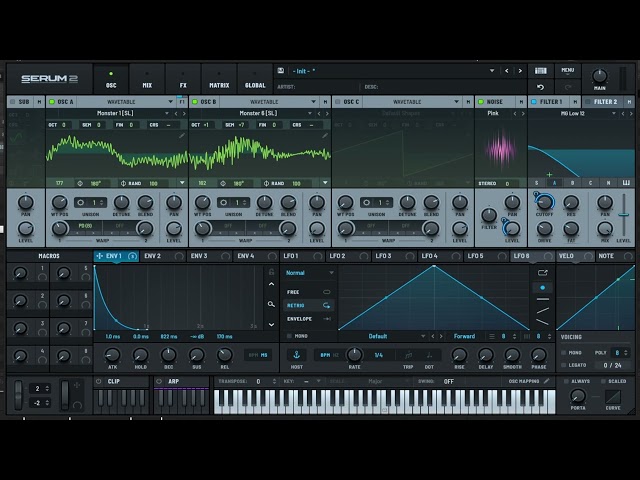
Task: Select LFO FREE trigger mode
Action: point(309,292)
